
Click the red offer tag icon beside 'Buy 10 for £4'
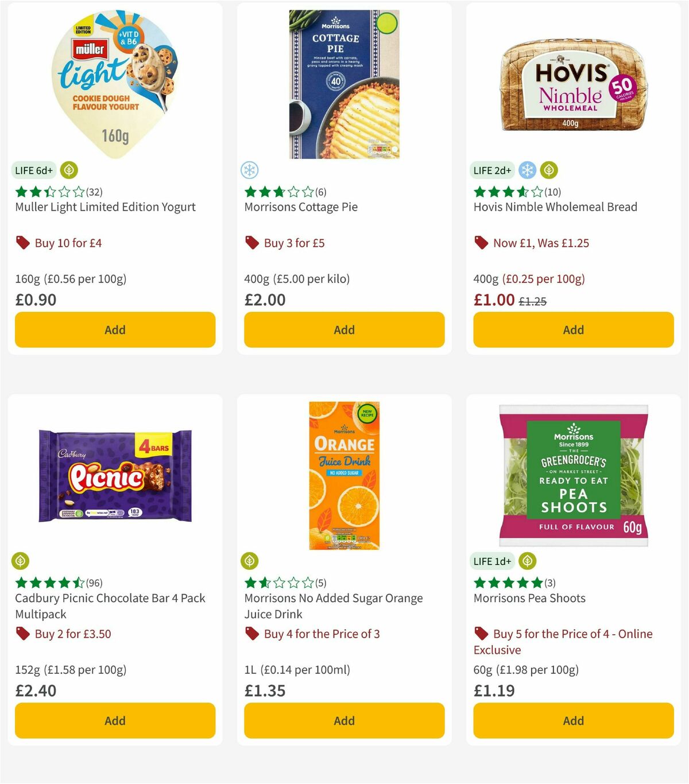23,243
